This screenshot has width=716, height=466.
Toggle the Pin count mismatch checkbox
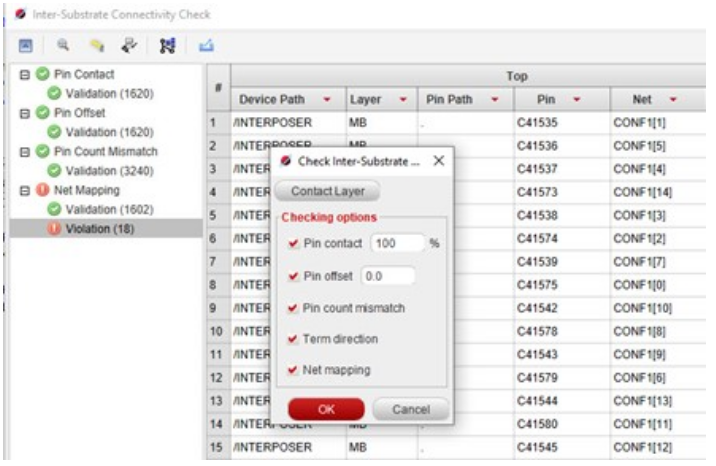tap(292, 308)
